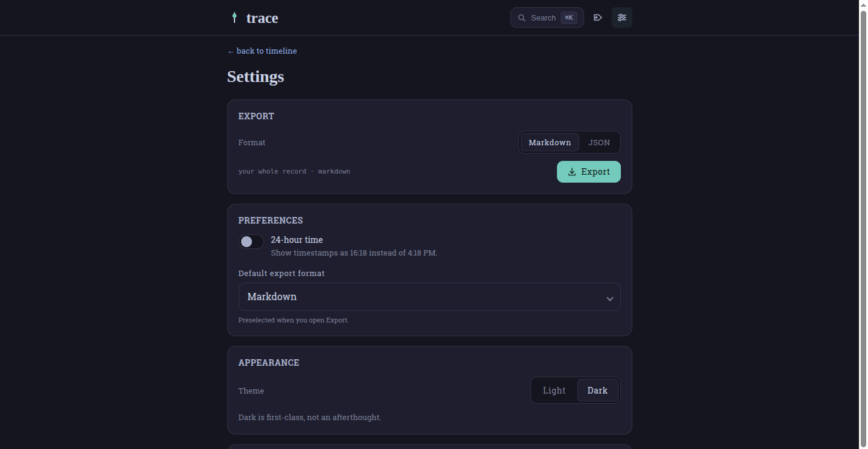Image resolution: width=868 pixels, height=449 pixels.
Task: Click the "Show timestamps as 16:18" description
Action: pos(354,253)
